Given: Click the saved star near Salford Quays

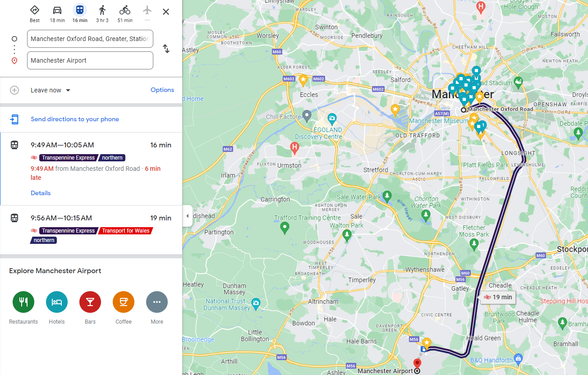Looking at the screenshot, I should point(395,109).
